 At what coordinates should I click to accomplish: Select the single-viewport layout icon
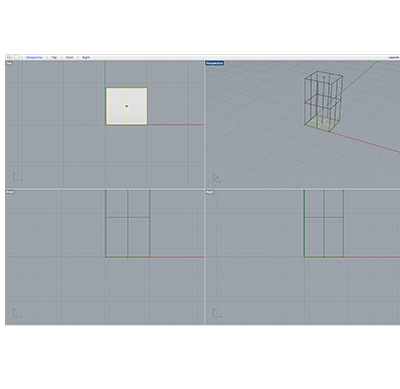tap(16, 57)
